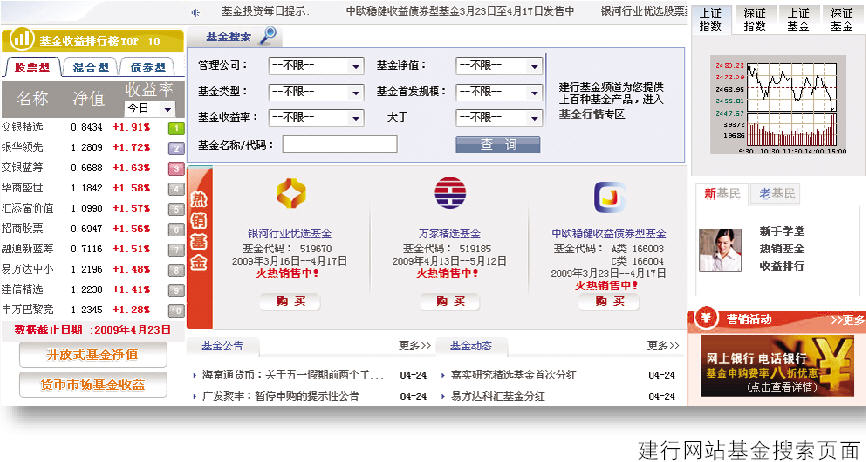866x462 pixels.
Task: Click the speaker icon on news ticker
Action: 195,13
